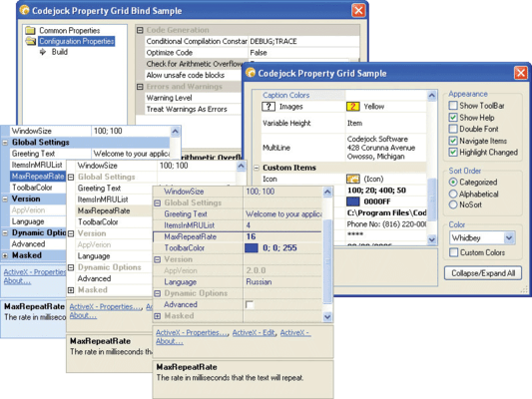The width and height of the screenshot is (532, 399).
Task: Enable the Show ToolBar checkbox
Action: click(453, 106)
